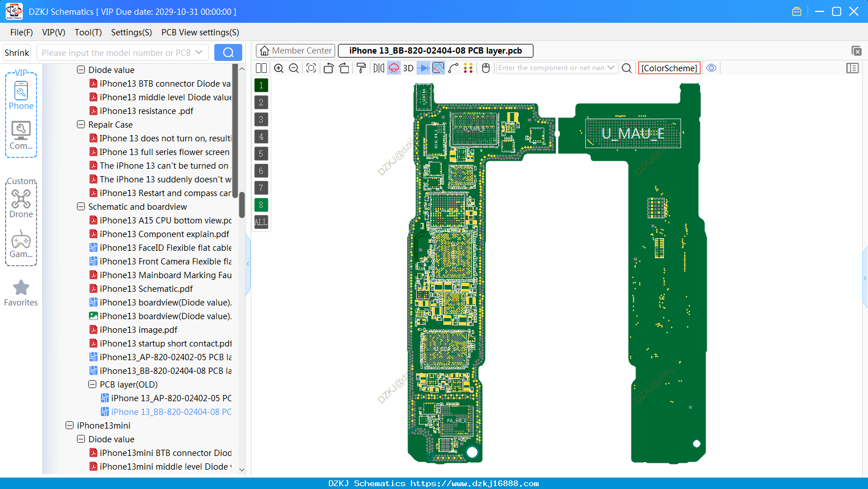Select the route path tool

(x=453, y=68)
